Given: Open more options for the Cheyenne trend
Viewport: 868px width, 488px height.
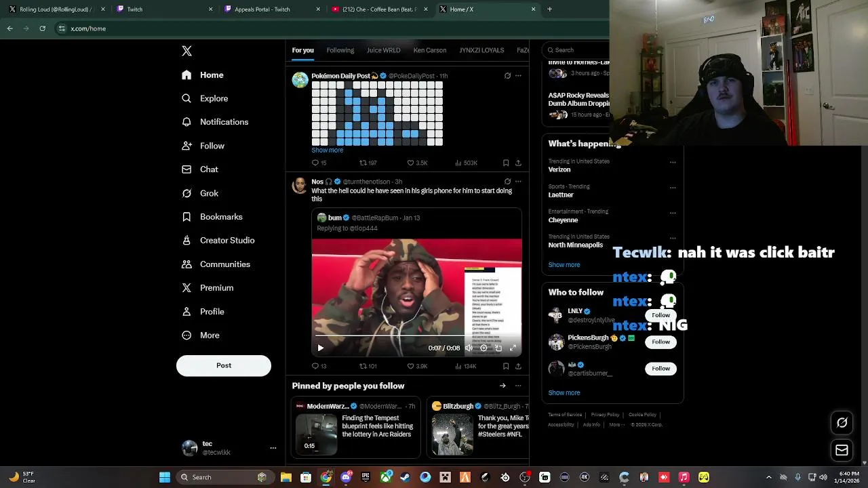Looking at the screenshot, I should (673, 212).
